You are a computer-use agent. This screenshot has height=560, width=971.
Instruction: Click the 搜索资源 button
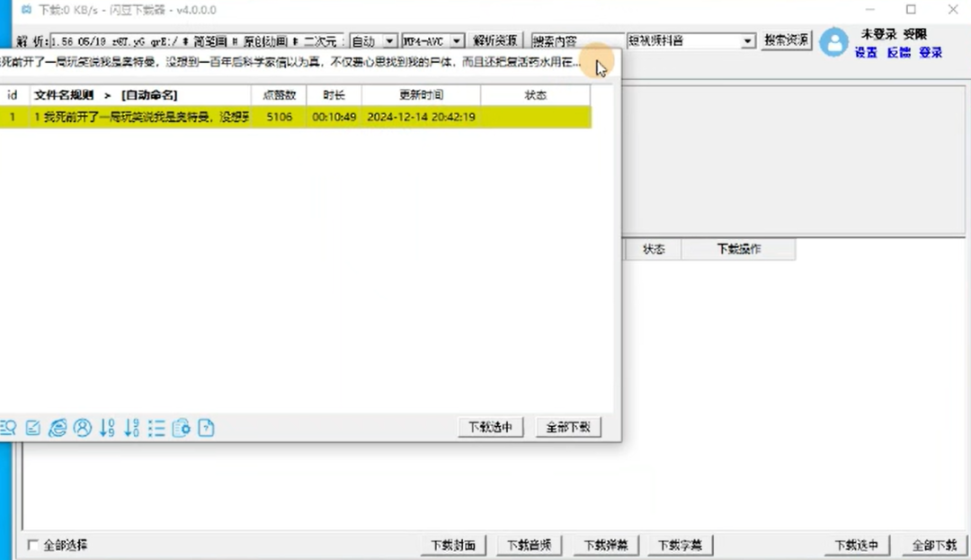point(787,40)
